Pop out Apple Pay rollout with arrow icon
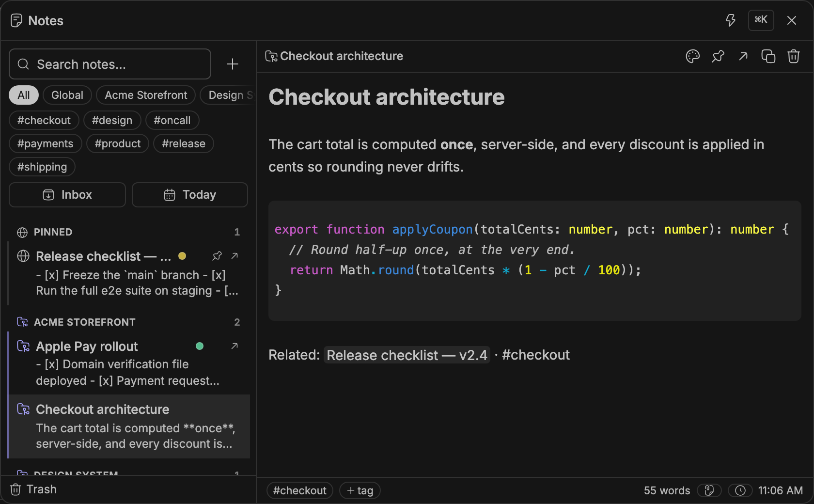The image size is (814, 504). [235, 346]
